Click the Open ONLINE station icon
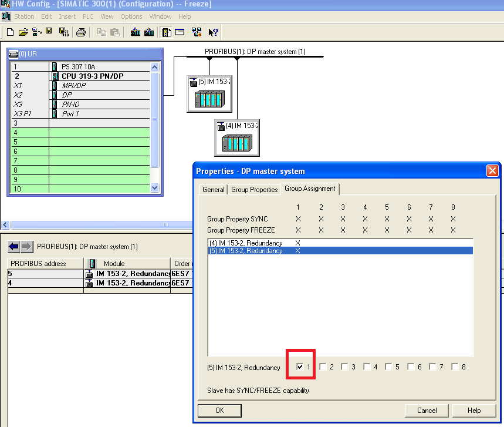Screen dimensions: 504x427 [x=36, y=32]
